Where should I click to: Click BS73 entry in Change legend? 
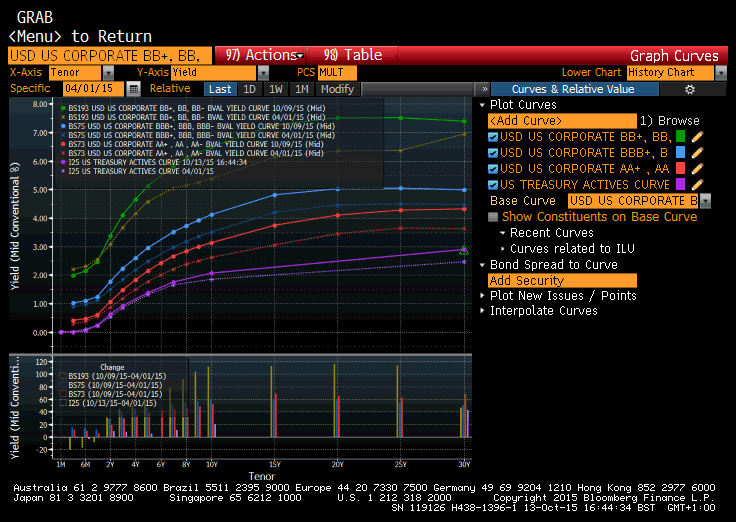111,394
